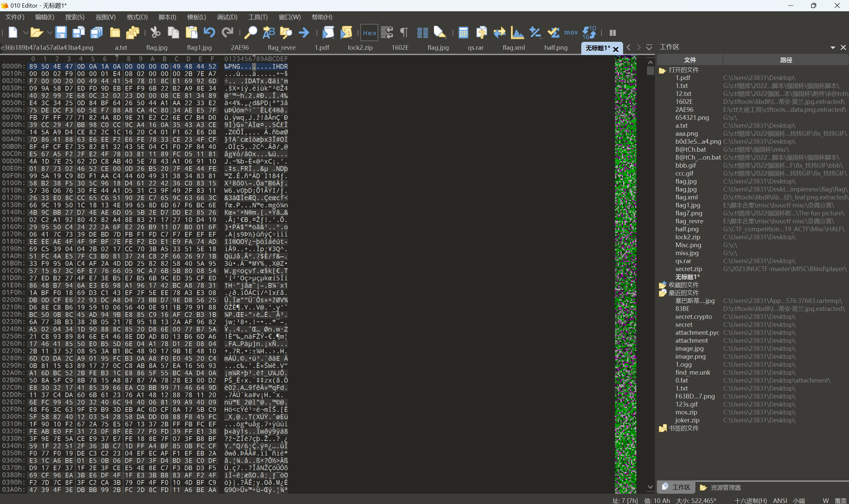The height and width of the screenshot is (504, 849).
Task: Click the Find in Files icon
Action: [286, 33]
